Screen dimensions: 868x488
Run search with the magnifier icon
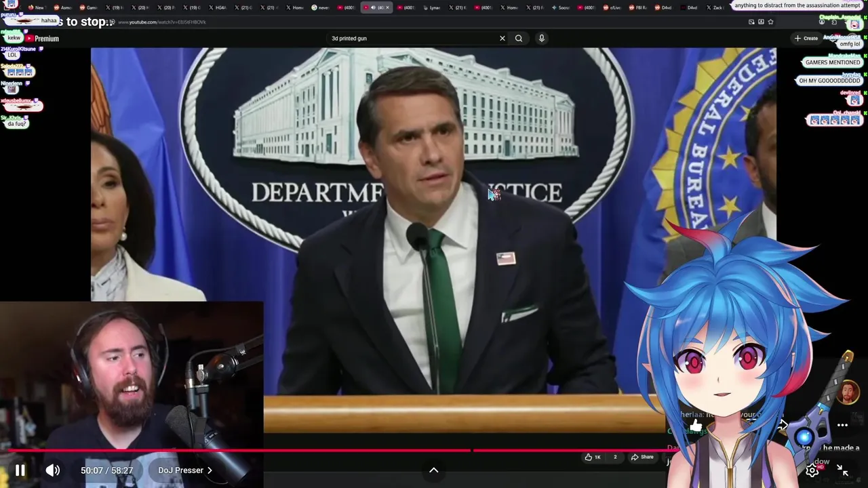click(x=519, y=39)
